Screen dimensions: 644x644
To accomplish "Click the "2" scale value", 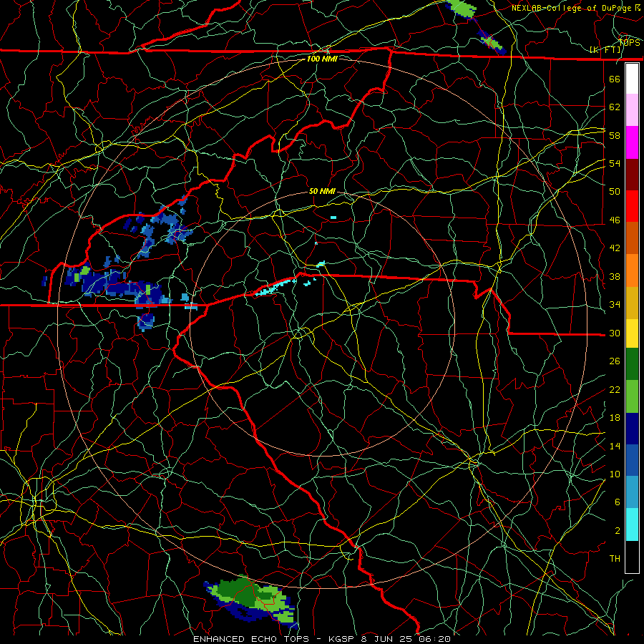I will [x=617, y=531].
